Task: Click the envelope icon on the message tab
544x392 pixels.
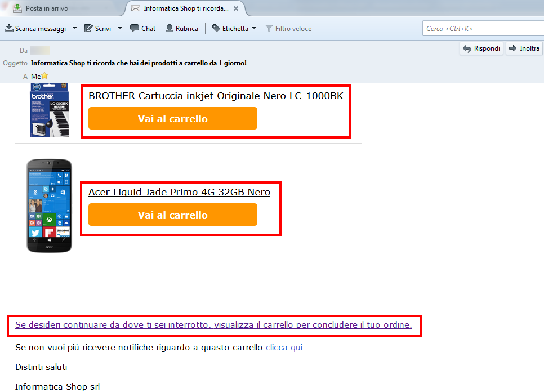Action: (x=136, y=8)
